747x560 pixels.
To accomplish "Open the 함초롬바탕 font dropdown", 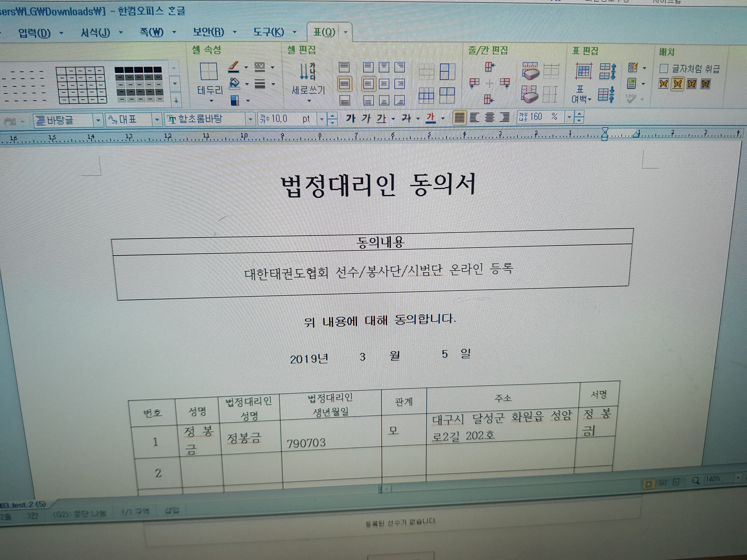I will [x=250, y=119].
